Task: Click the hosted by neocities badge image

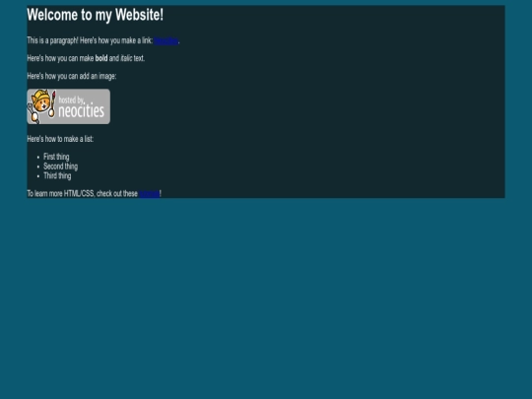Action: (69, 106)
